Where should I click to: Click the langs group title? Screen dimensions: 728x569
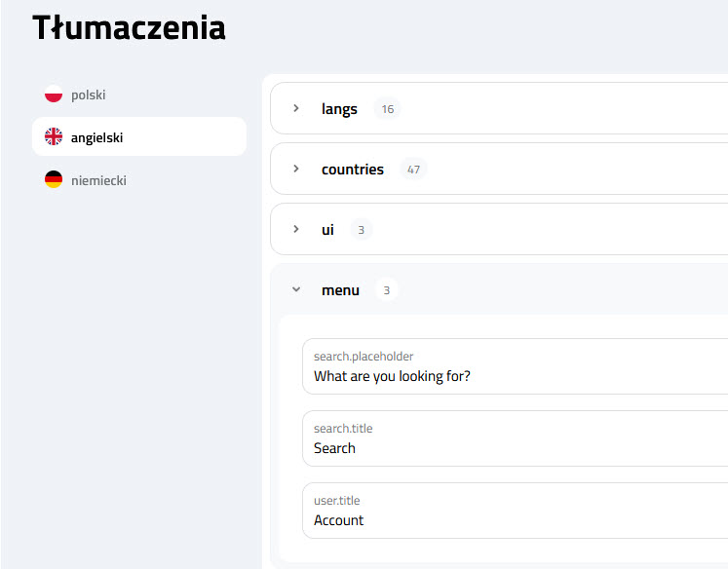point(339,109)
